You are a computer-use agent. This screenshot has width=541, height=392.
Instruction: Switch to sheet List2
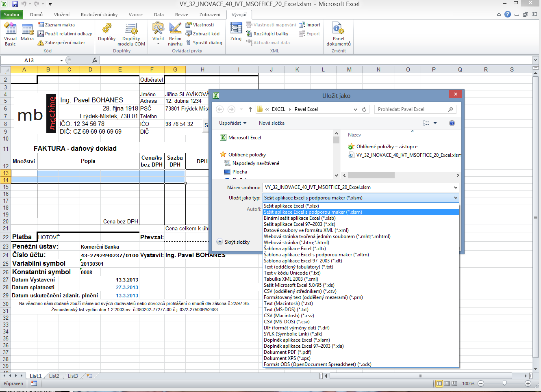coord(54,376)
